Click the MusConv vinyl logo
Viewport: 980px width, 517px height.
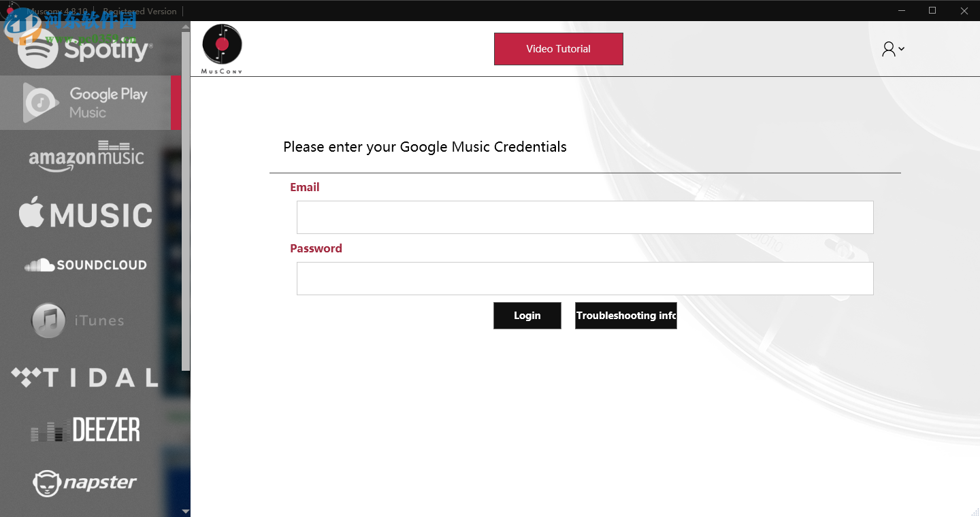pos(222,46)
